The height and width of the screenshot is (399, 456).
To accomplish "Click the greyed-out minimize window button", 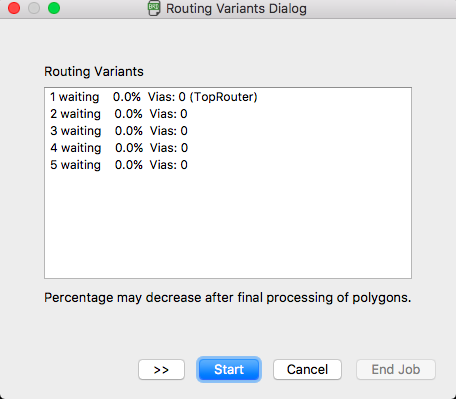I will point(34,8).
